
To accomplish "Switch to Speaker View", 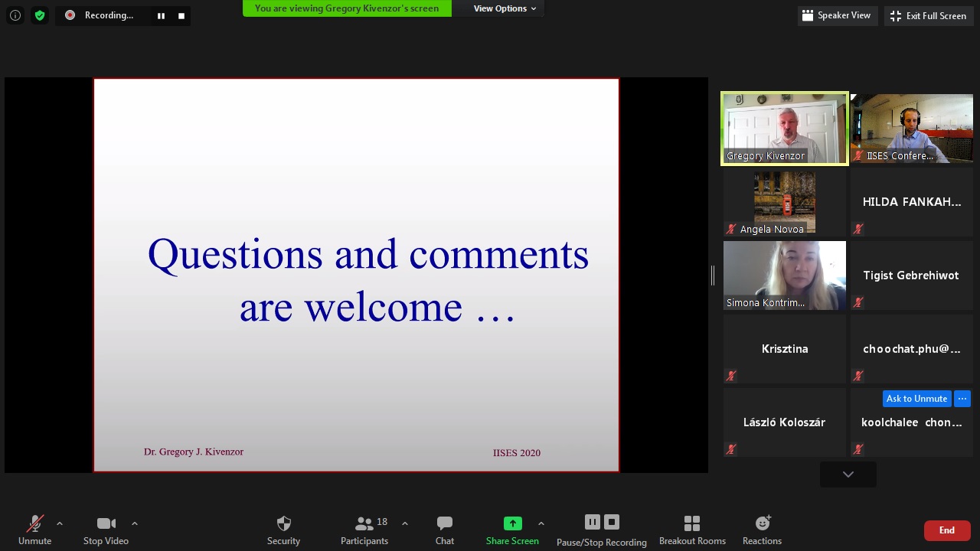I will point(837,15).
